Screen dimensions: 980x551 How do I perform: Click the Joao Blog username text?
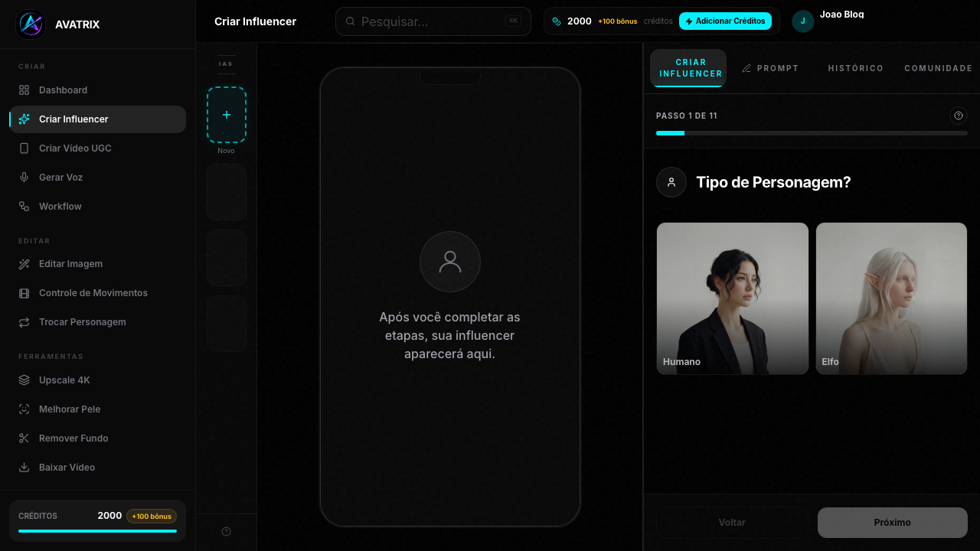[x=841, y=15]
